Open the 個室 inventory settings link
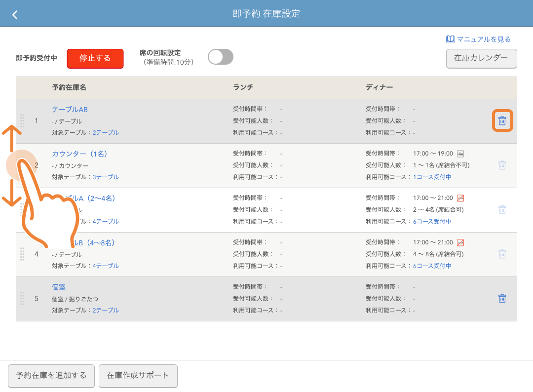533x392 pixels. [60, 286]
